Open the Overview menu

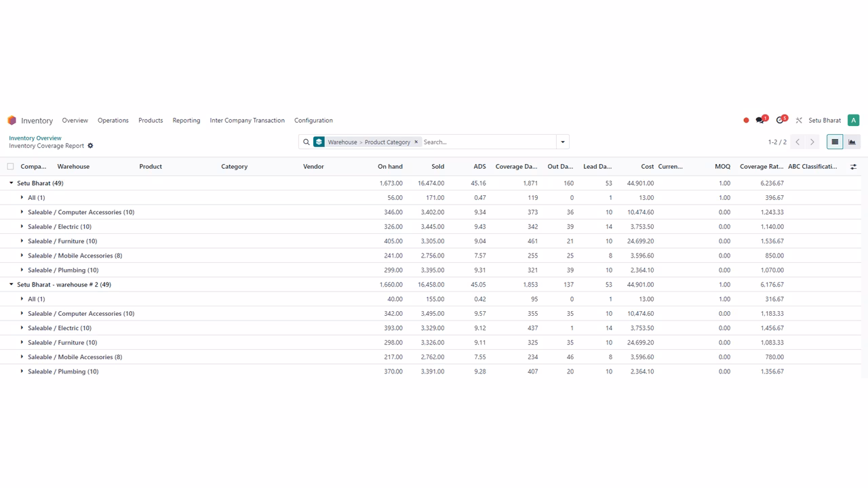tap(75, 121)
